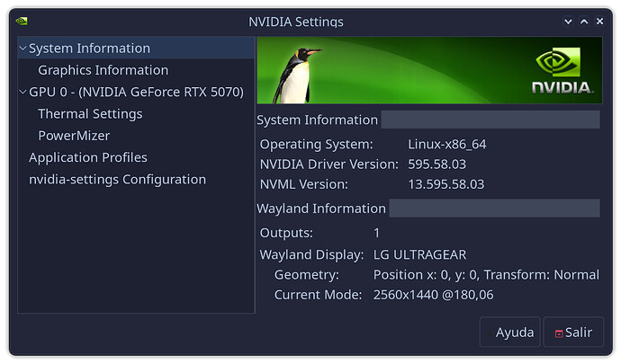Image resolution: width=621 pixels, height=364 pixels.
Task: Click the Linux-x86_64 operating system value
Action: click(x=446, y=145)
